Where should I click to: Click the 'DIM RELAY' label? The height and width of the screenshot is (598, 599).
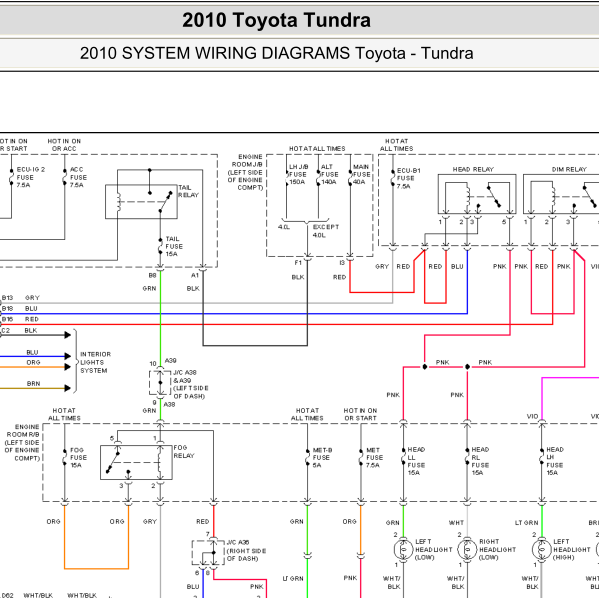coord(569,169)
